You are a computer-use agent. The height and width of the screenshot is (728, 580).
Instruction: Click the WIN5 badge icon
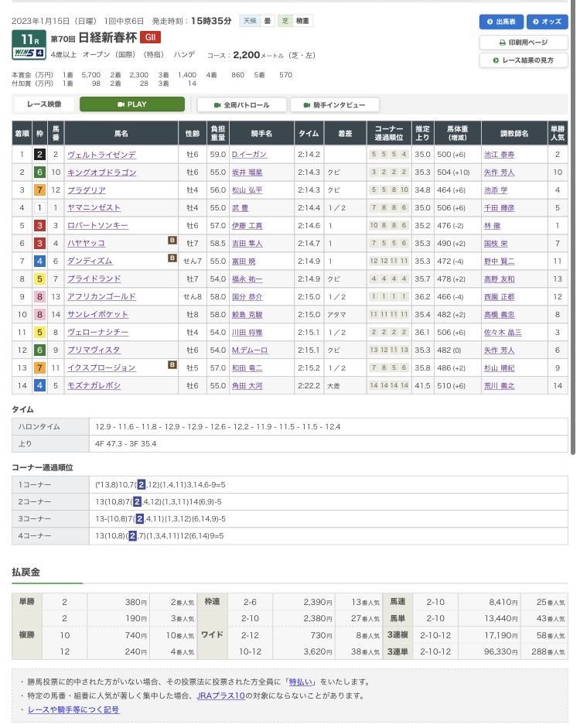(29, 53)
